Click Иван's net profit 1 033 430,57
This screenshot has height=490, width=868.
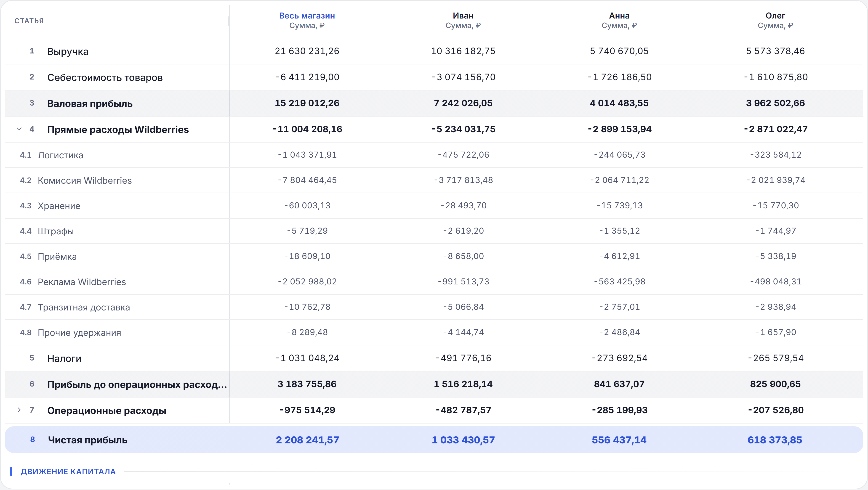(x=463, y=440)
